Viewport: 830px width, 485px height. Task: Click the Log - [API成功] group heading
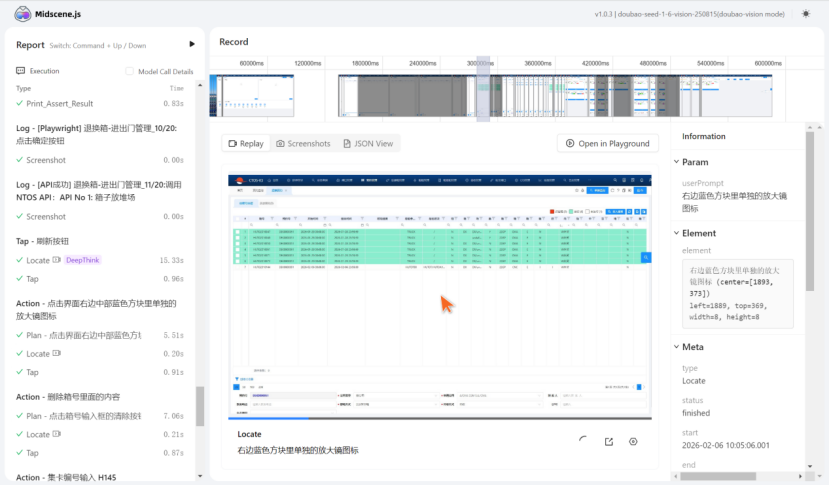[98, 191]
